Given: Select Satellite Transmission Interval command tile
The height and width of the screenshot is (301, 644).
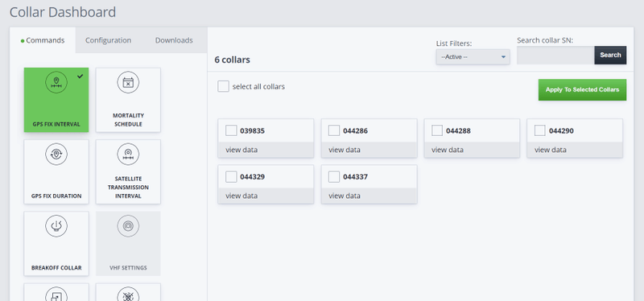Looking at the screenshot, I should click(128, 171).
